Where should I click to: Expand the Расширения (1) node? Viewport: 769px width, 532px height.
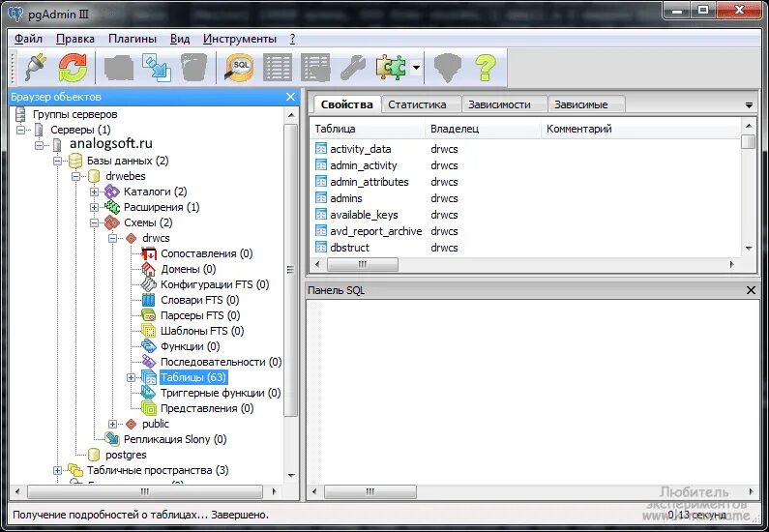coord(94,207)
